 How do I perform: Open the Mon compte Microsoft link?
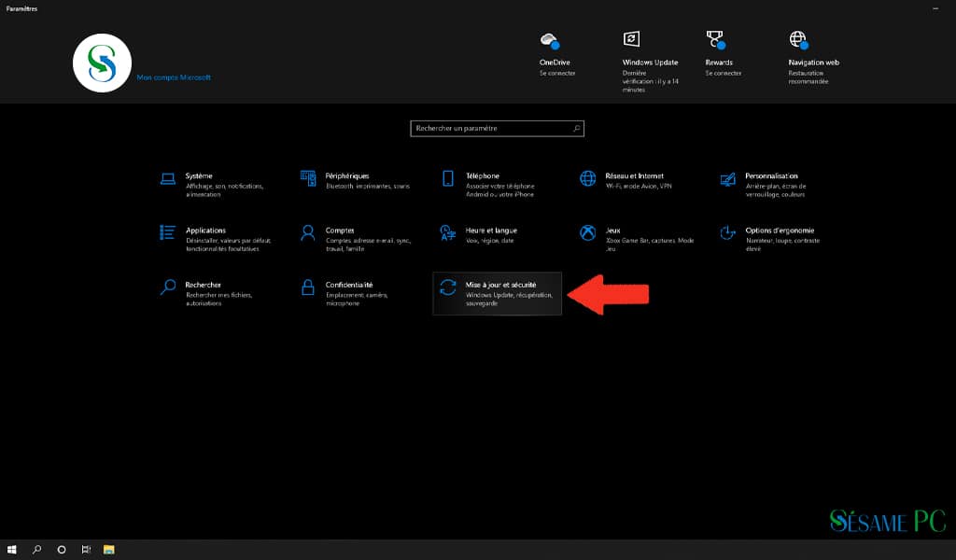[174, 77]
